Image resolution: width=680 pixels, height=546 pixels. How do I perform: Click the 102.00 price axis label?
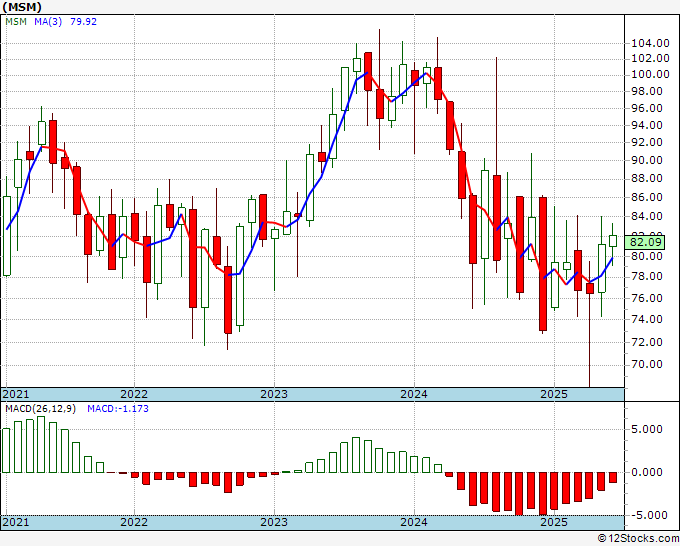[650, 58]
